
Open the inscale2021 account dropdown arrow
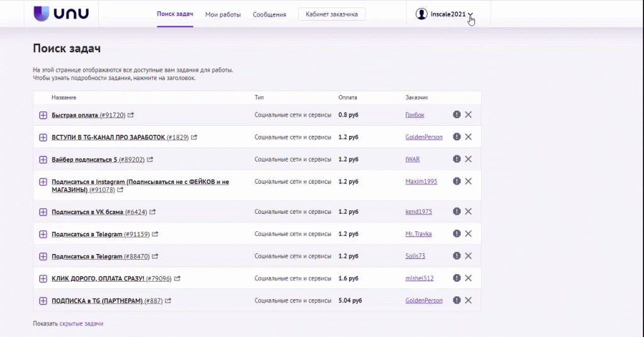pos(470,14)
